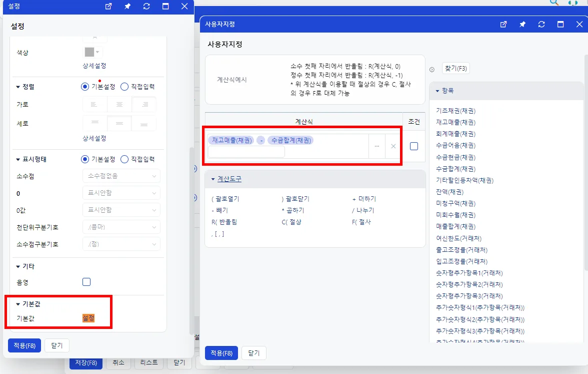Pin the 설정 panel

(x=127, y=7)
